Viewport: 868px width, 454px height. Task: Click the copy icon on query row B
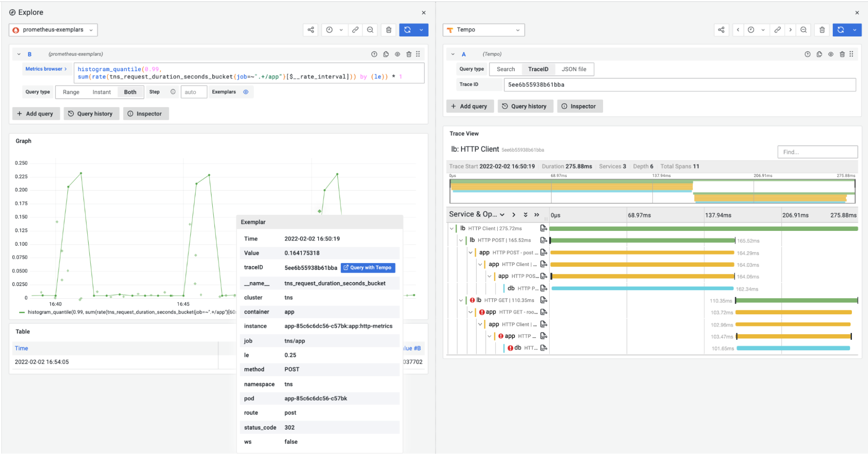point(386,54)
